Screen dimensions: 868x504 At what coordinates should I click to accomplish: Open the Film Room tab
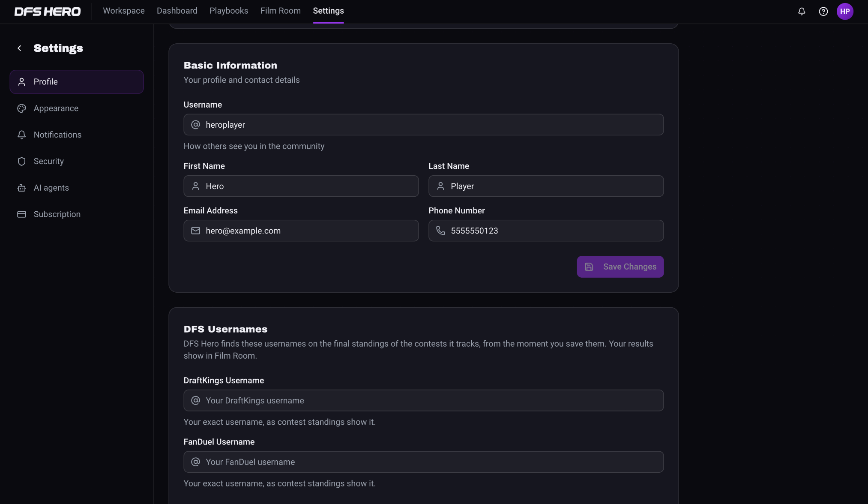[281, 11]
